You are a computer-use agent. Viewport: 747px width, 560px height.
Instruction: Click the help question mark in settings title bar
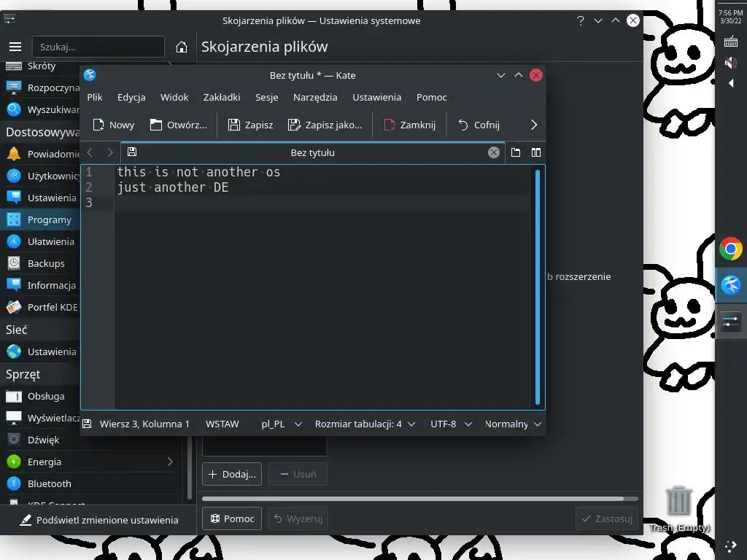tap(580, 20)
